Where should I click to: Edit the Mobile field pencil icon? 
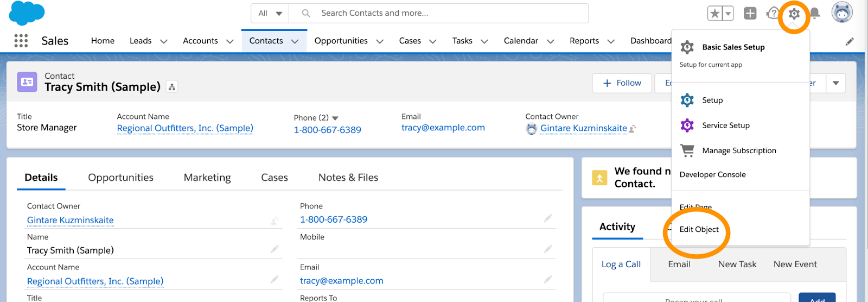click(x=548, y=249)
